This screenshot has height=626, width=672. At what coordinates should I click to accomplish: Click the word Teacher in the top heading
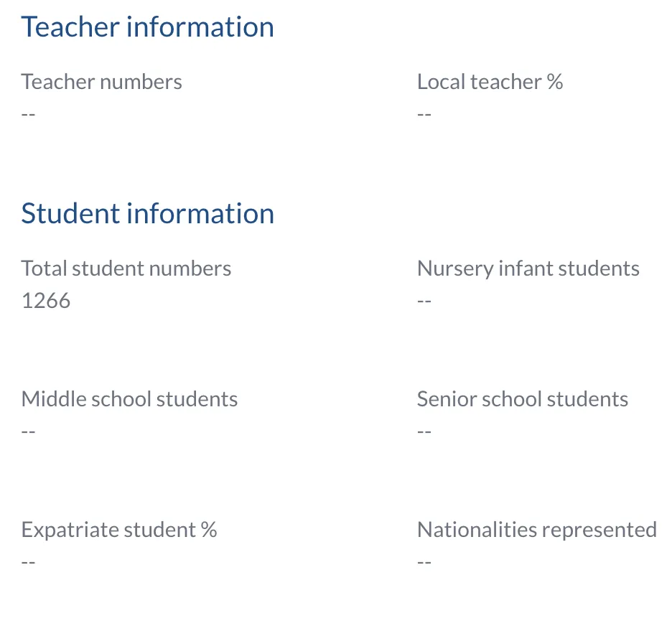click(70, 27)
